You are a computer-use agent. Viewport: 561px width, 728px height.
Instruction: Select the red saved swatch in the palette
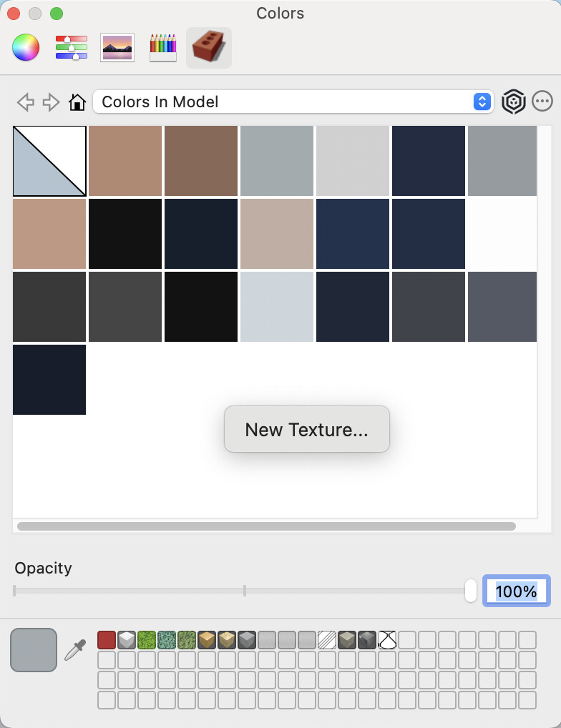tap(107, 640)
